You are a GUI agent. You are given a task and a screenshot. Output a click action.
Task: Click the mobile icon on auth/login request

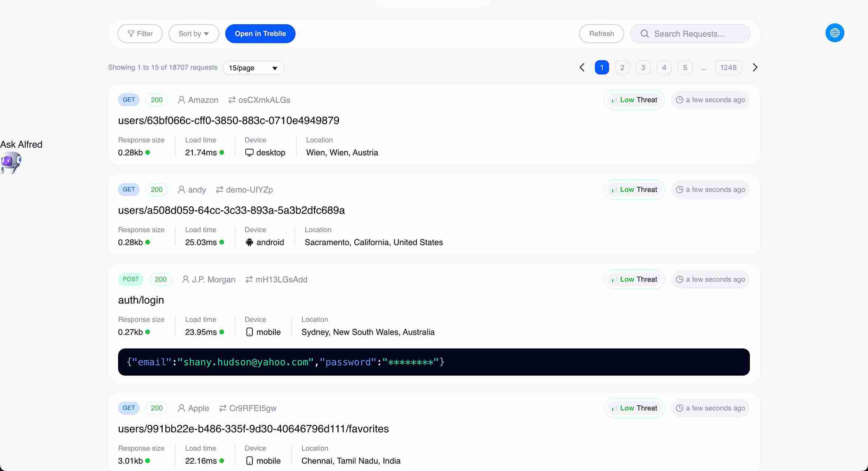pyautogui.click(x=250, y=332)
